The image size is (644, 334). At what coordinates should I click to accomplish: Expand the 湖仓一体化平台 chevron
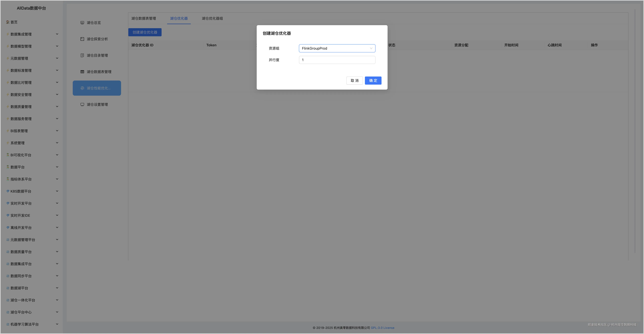point(57,300)
